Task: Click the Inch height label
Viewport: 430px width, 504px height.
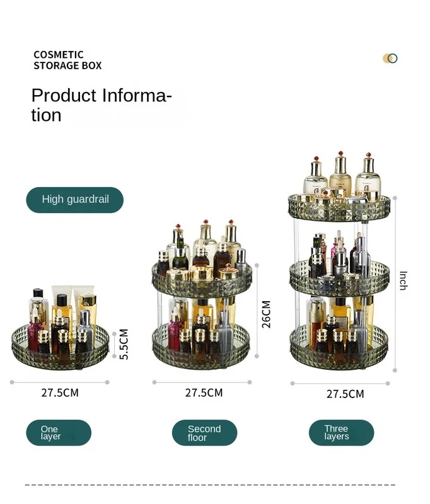Action: point(404,280)
